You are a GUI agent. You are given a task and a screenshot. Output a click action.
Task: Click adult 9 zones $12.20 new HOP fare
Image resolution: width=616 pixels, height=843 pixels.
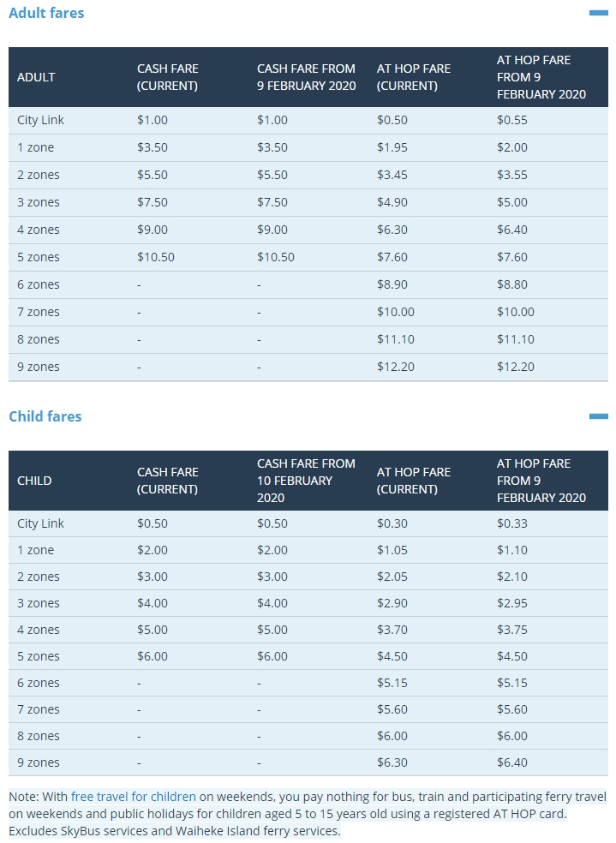tap(515, 367)
